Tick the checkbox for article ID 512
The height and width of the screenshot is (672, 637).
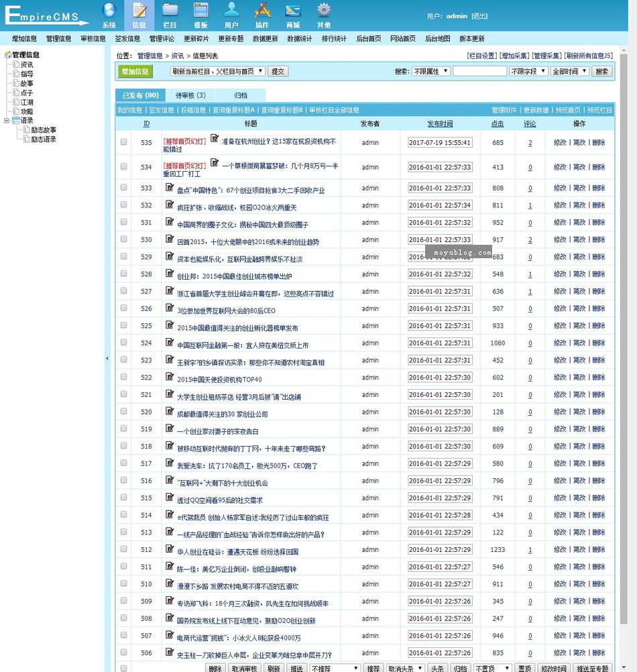pyautogui.click(x=124, y=549)
